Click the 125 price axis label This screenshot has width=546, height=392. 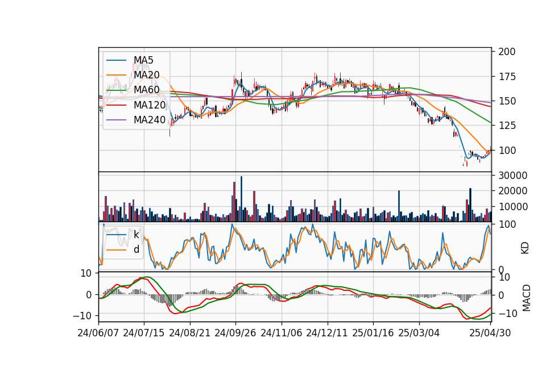coord(507,126)
